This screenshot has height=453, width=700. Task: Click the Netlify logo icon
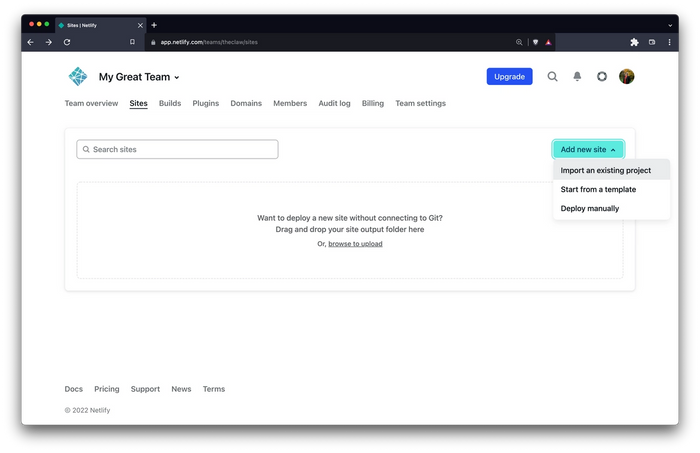tap(78, 76)
